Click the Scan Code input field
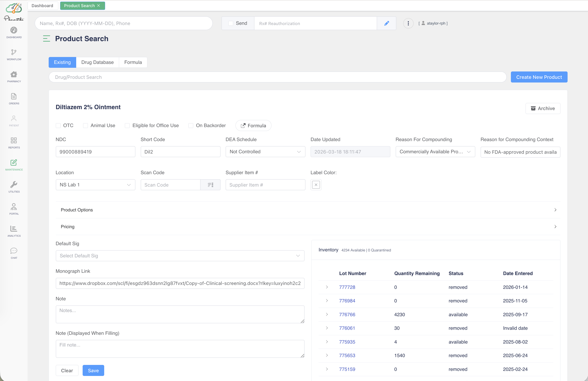 [171, 185]
